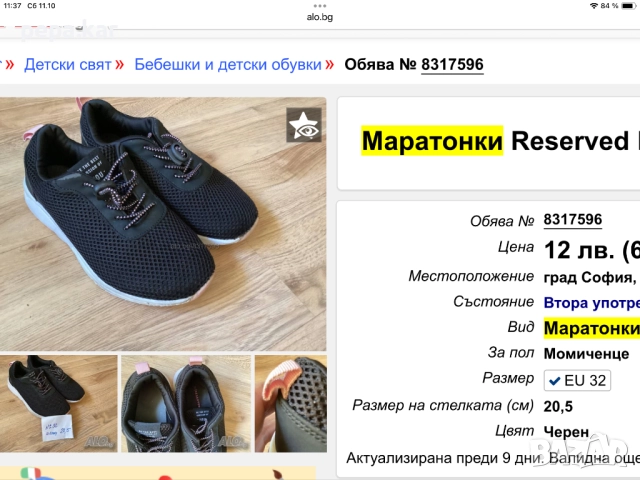Click the град София location text
The height and width of the screenshot is (480, 640).
point(589,278)
